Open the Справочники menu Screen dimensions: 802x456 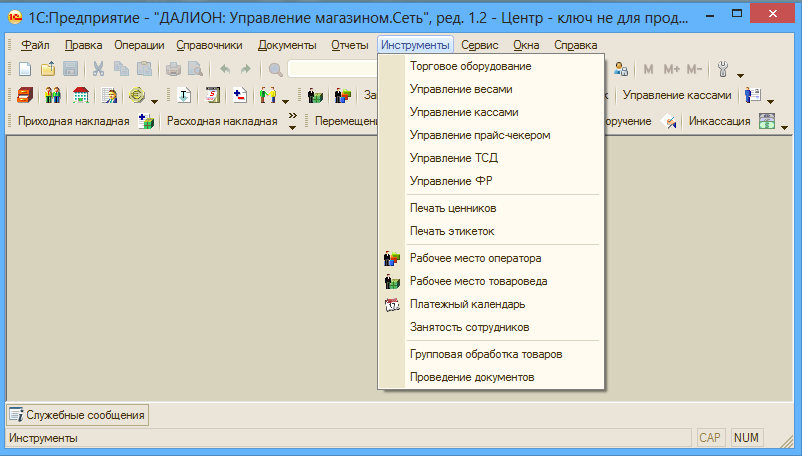coord(209,45)
